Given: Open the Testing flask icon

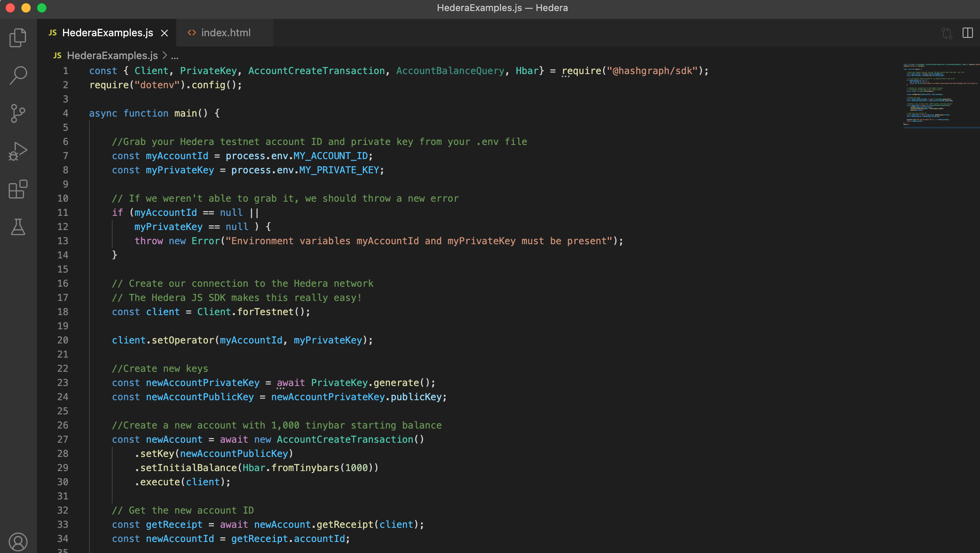Looking at the screenshot, I should point(18,227).
